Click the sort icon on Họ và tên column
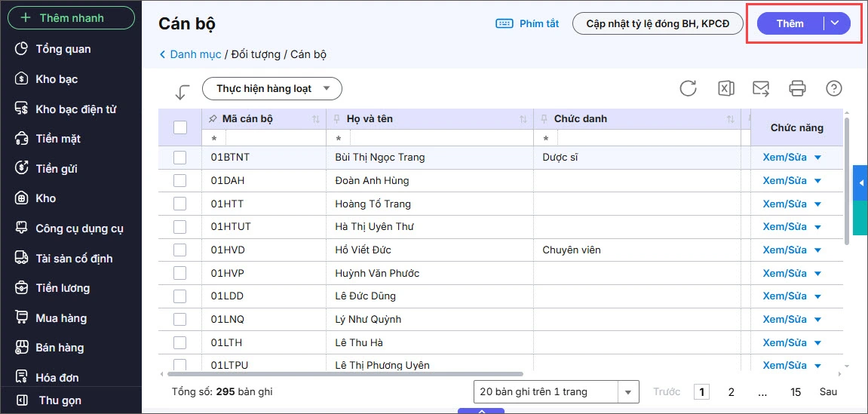This screenshot has height=414, width=868. (523, 119)
